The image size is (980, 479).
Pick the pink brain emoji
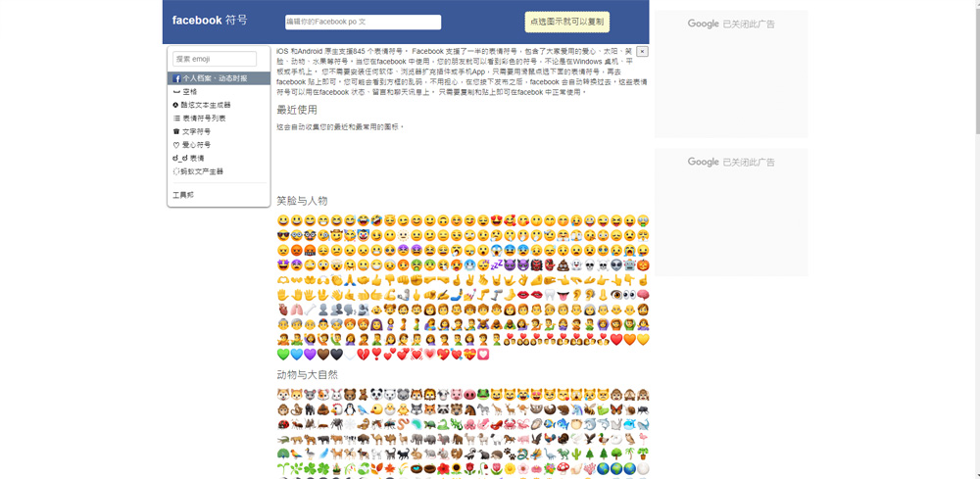coord(643,295)
